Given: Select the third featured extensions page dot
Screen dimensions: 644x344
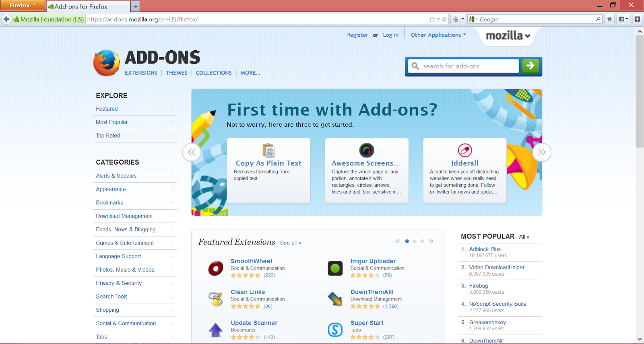Looking at the screenshot, I should pyautogui.click(x=422, y=241).
